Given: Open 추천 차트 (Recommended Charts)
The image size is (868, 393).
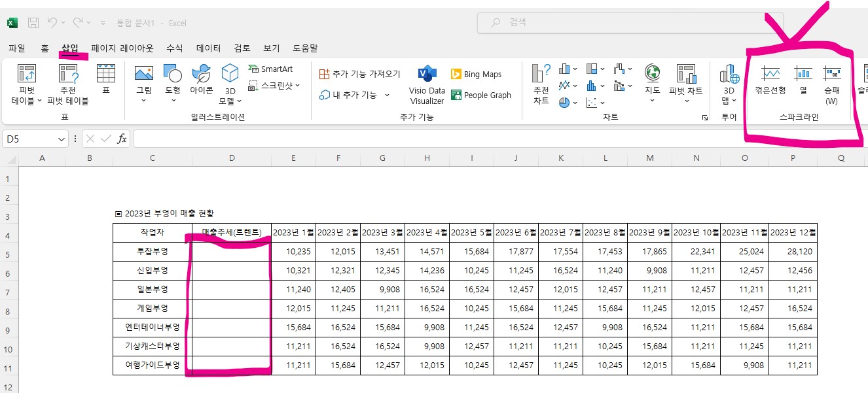Looking at the screenshot, I should coord(541,82).
